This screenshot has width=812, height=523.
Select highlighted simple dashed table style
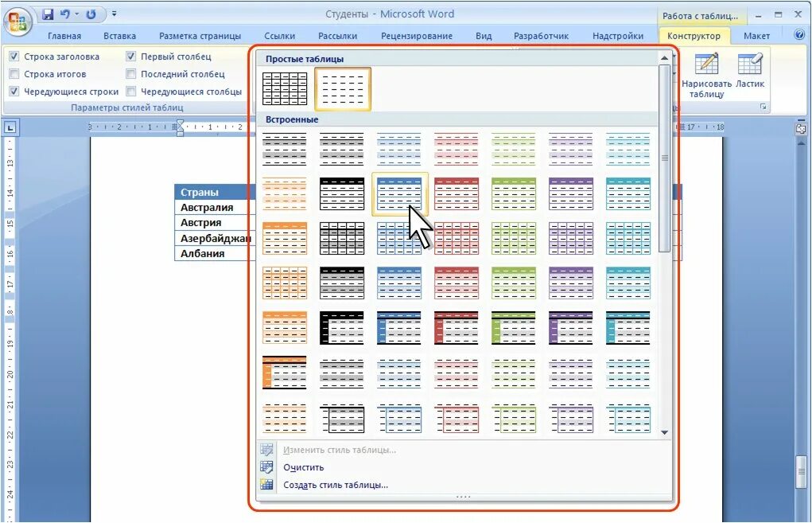343,88
